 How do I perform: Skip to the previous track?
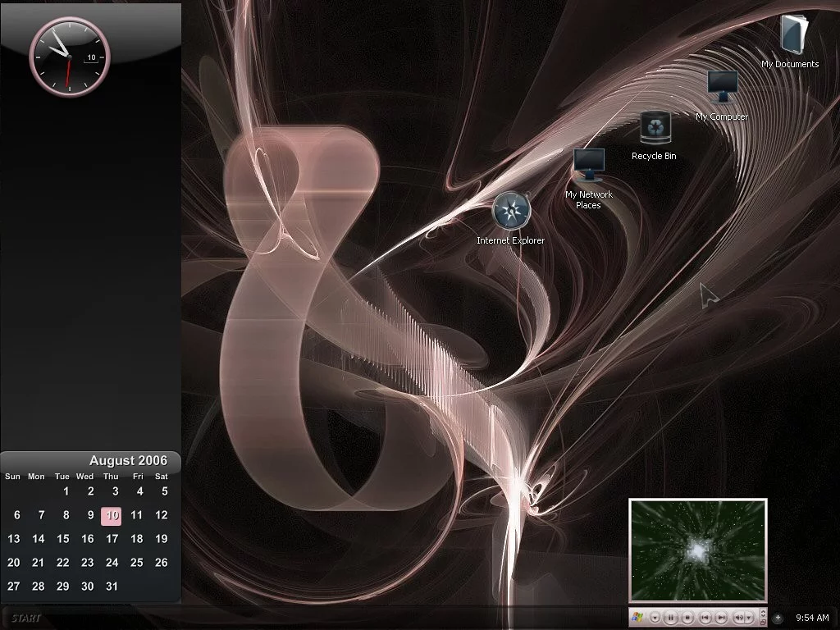(705, 618)
